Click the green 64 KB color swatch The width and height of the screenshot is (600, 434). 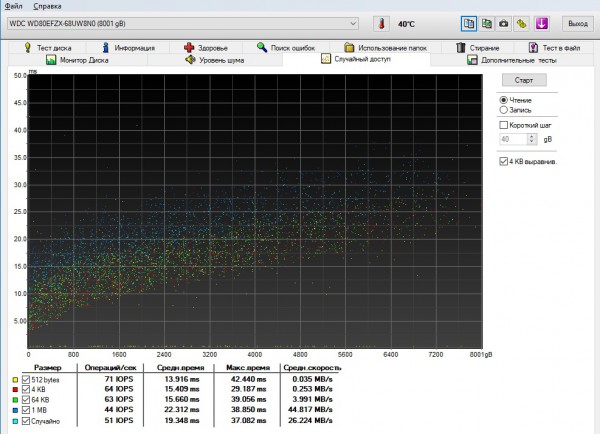[15, 400]
